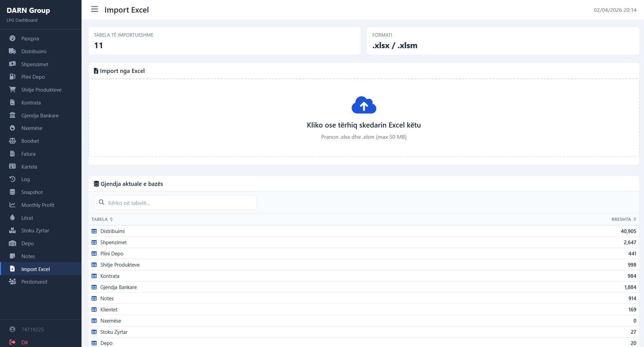
Task: Open Pasqyra in the sidebar
Action: (x=30, y=39)
